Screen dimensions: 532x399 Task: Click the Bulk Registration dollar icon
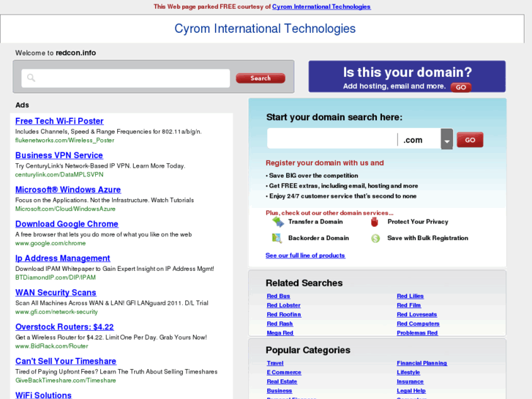(375, 239)
